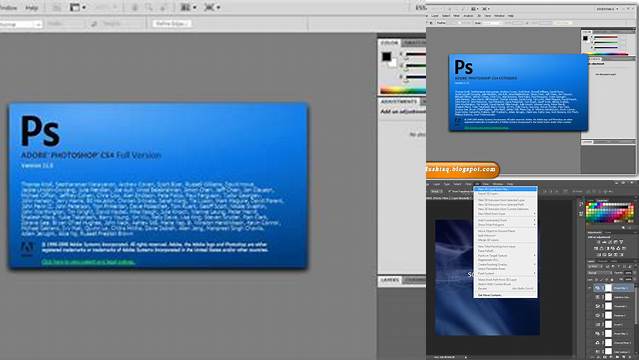Click the large Ps logo on splash screen
The width and height of the screenshot is (639, 360).
40,130
